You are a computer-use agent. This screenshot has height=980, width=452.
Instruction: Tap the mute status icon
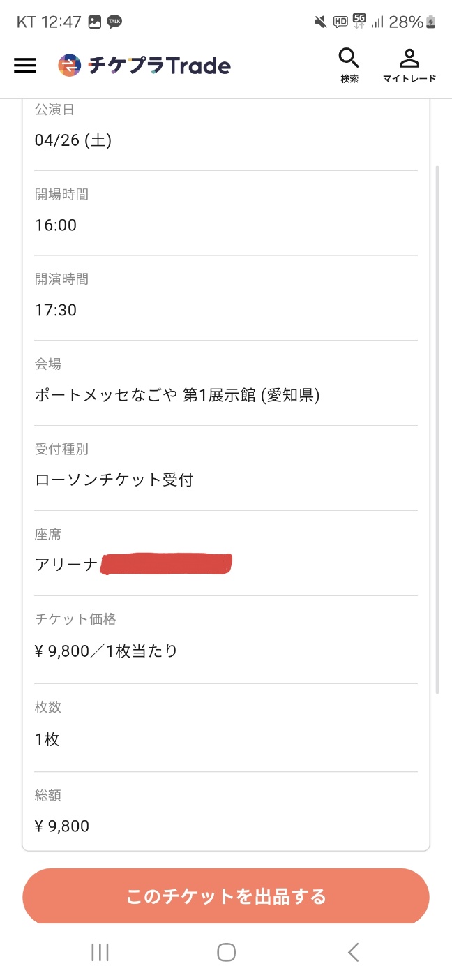320,22
